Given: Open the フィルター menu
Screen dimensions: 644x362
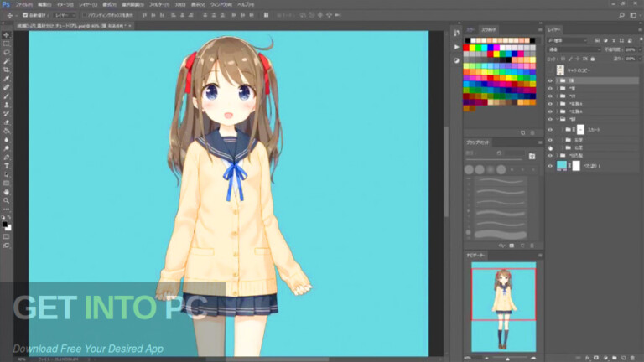Looking at the screenshot, I should tap(158, 4).
